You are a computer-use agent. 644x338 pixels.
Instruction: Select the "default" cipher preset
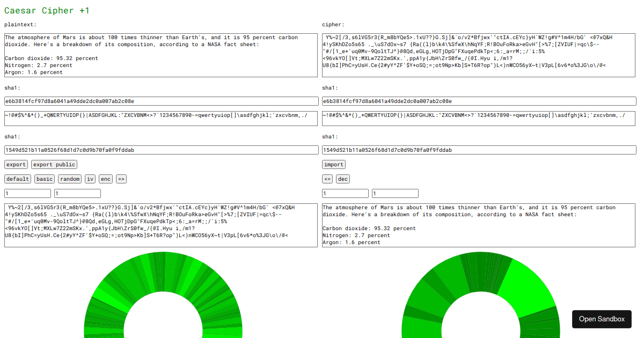pos(17,179)
